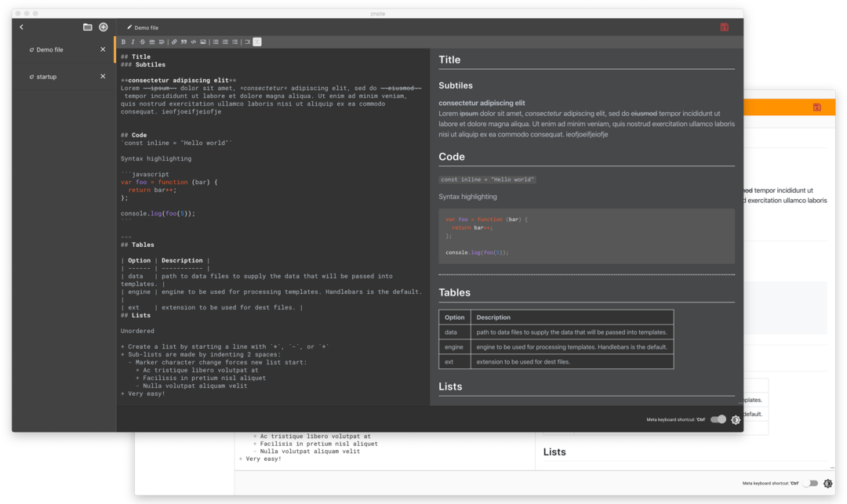Switch to dark theme with the moon icon

click(736, 419)
